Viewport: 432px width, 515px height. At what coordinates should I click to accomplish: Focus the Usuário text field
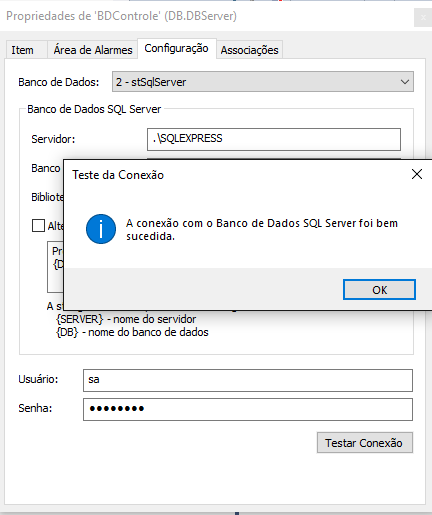point(248,380)
